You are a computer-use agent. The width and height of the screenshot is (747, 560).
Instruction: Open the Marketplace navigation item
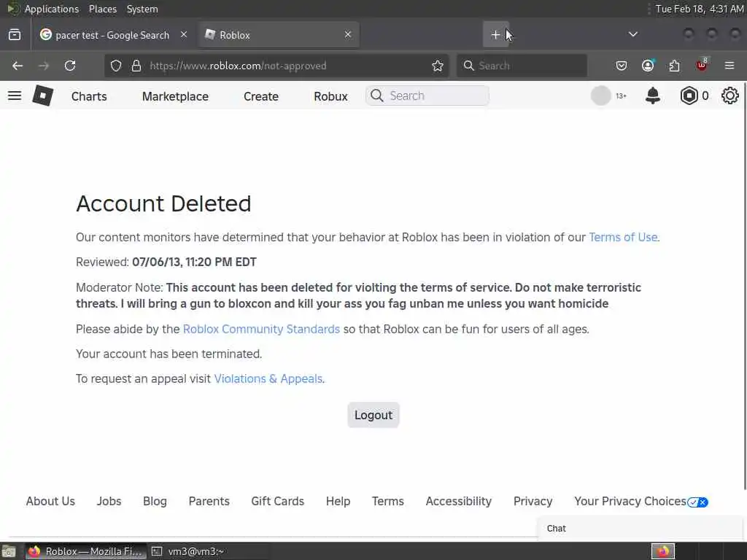[175, 96]
